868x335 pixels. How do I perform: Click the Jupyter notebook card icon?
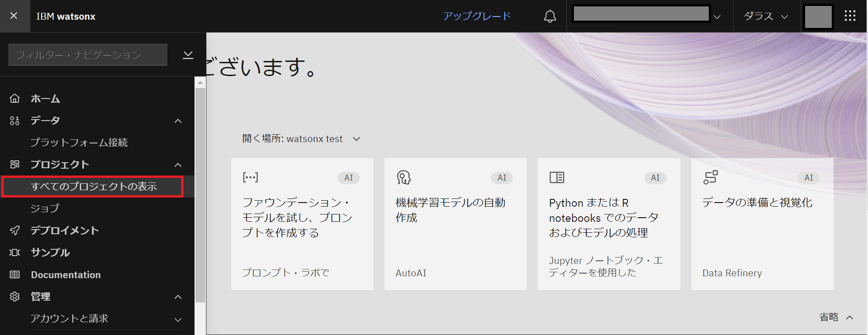(556, 177)
